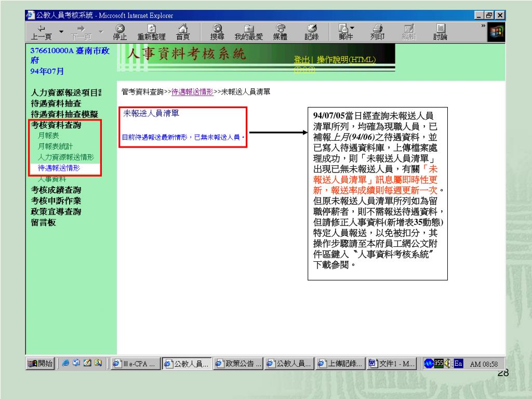532x399 pixels.
Task: Click the third quick launch notepad icon
Action: tap(87, 363)
